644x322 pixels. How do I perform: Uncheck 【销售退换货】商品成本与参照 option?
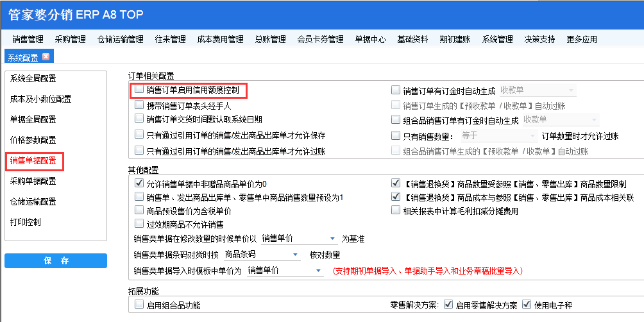[396, 197]
